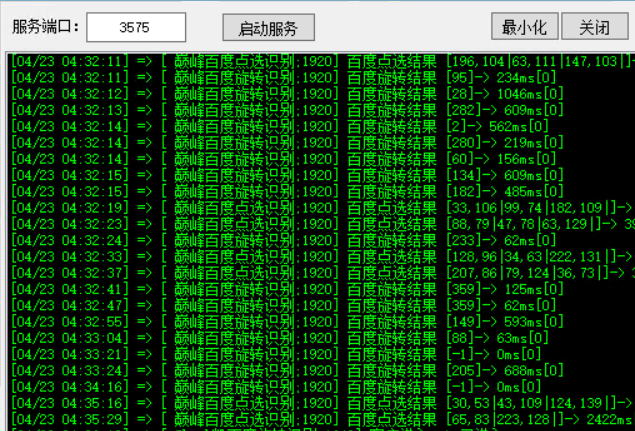Select the 04:32:37 点选 row starting [207,86
The width and height of the screenshot is (635, 431).
(x=322, y=273)
